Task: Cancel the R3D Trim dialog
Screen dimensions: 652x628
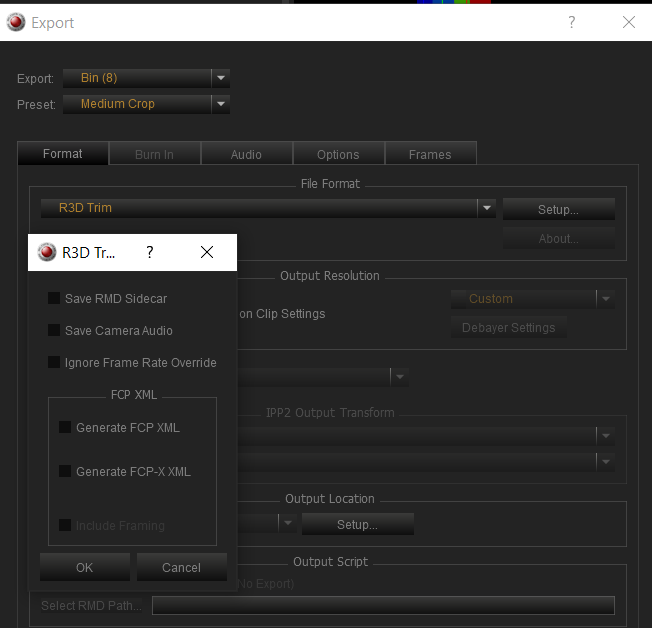Action: tap(182, 567)
